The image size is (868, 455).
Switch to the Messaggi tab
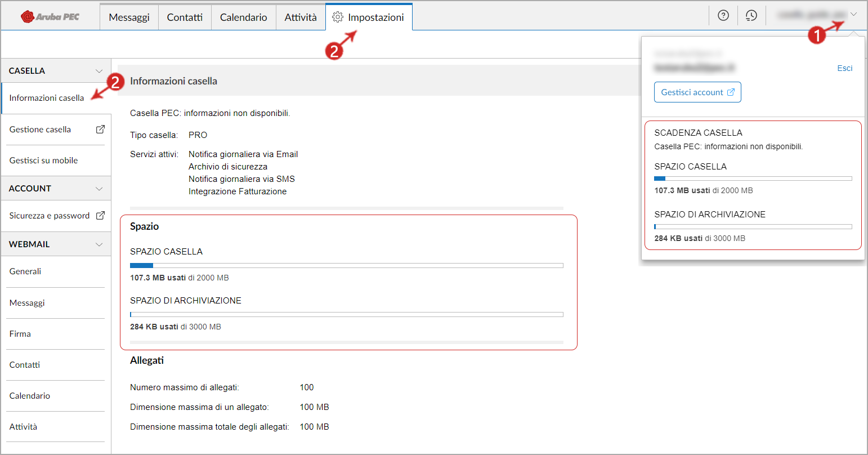[x=129, y=17]
